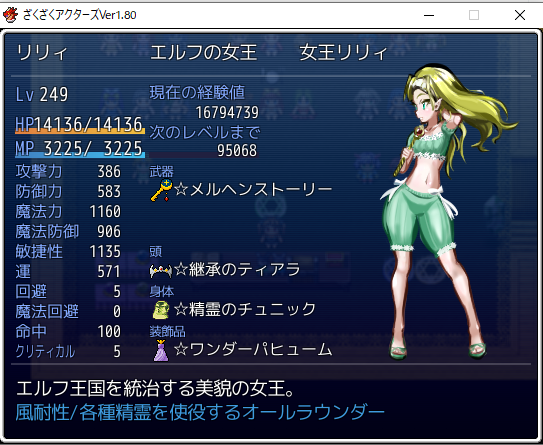Click the MP gauge bar
543x445 pixels.
(80, 155)
